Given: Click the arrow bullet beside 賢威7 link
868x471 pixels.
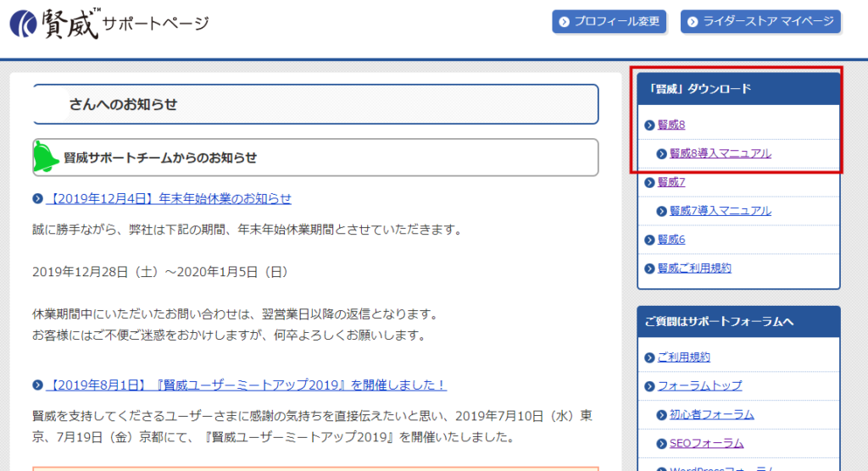Looking at the screenshot, I should [x=650, y=183].
